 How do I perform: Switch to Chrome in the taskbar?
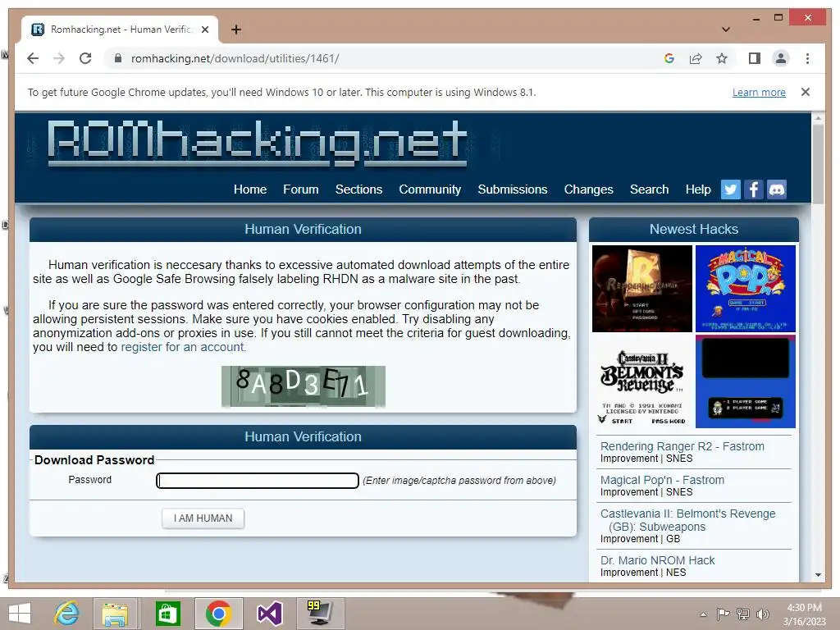click(x=218, y=614)
